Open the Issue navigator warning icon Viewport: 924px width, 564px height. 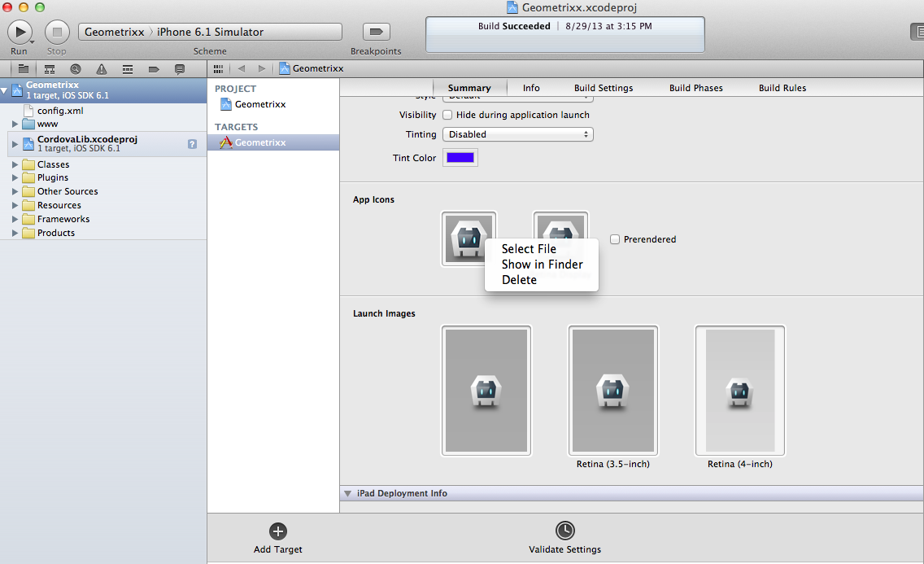[x=102, y=69]
